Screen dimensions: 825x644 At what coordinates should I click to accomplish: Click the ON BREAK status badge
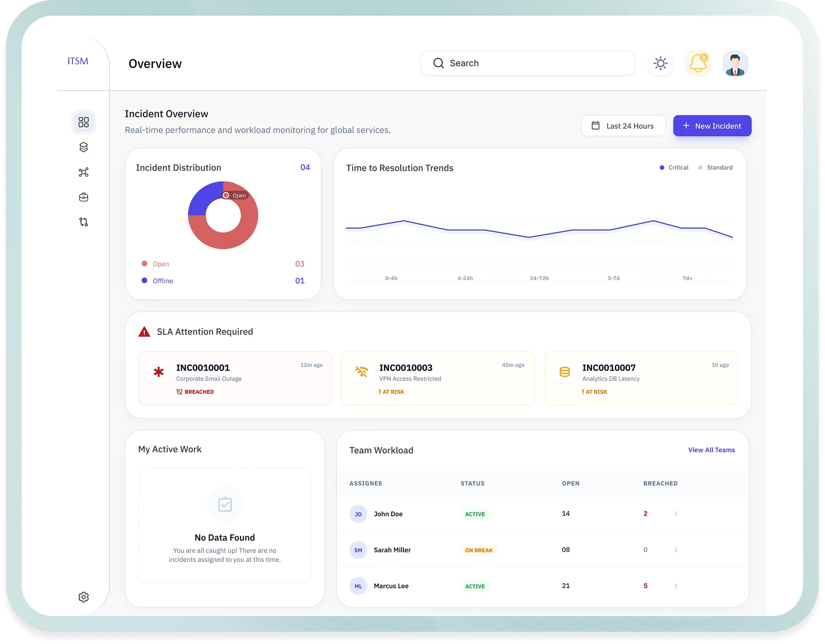click(479, 550)
